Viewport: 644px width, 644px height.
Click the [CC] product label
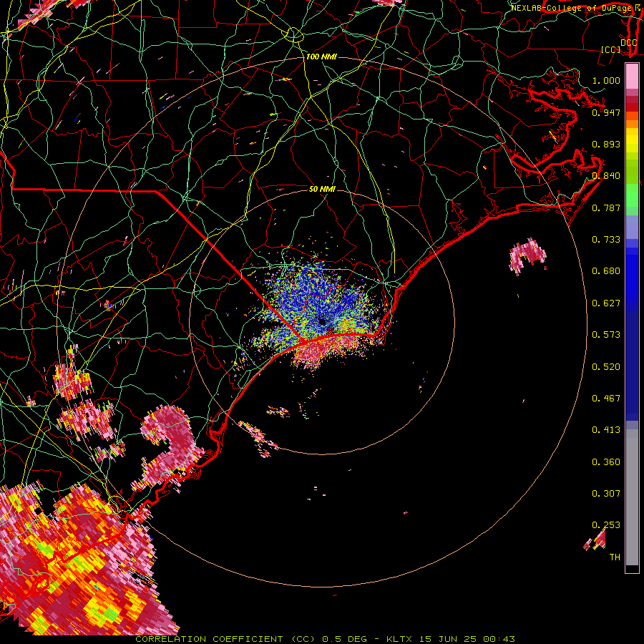(611, 49)
